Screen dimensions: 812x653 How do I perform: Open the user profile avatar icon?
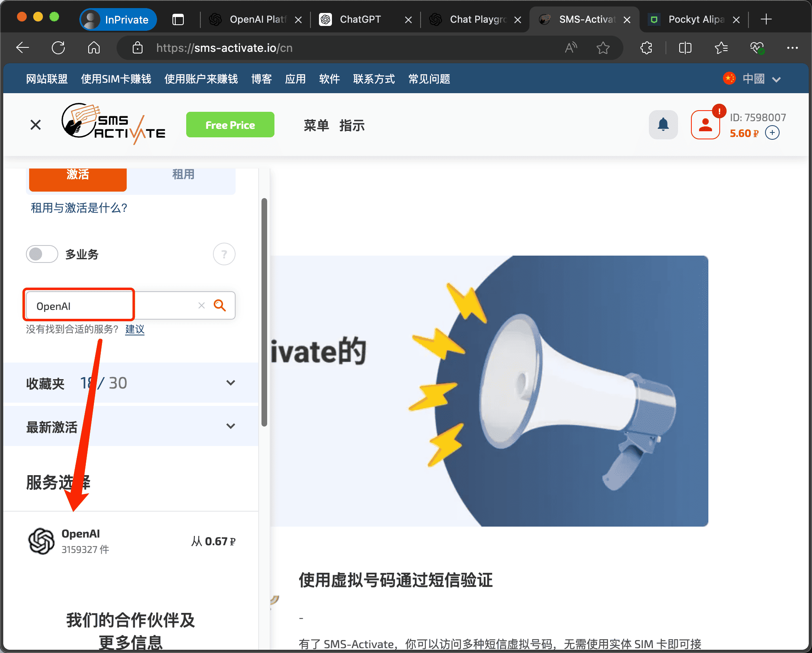(705, 125)
